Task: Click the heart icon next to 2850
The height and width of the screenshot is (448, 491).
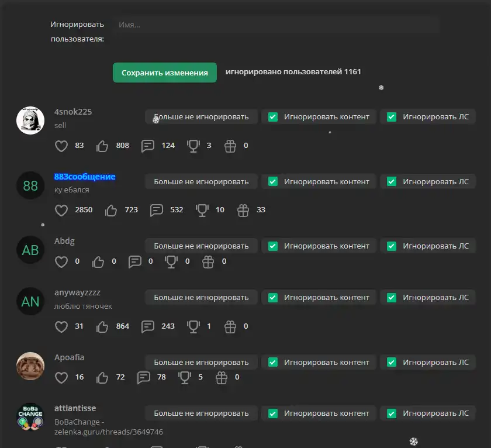Action: pos(61,210)
